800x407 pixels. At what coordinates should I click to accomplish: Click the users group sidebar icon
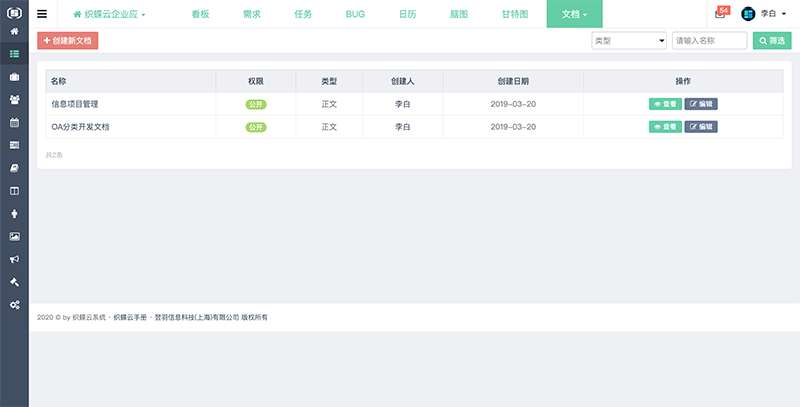(14, 99)
